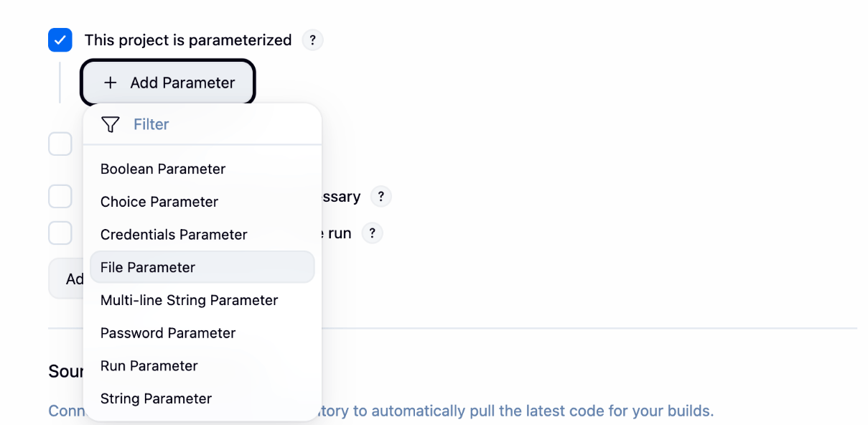Enable checkbox on the row ending "ssary"

tap(60, 197)
